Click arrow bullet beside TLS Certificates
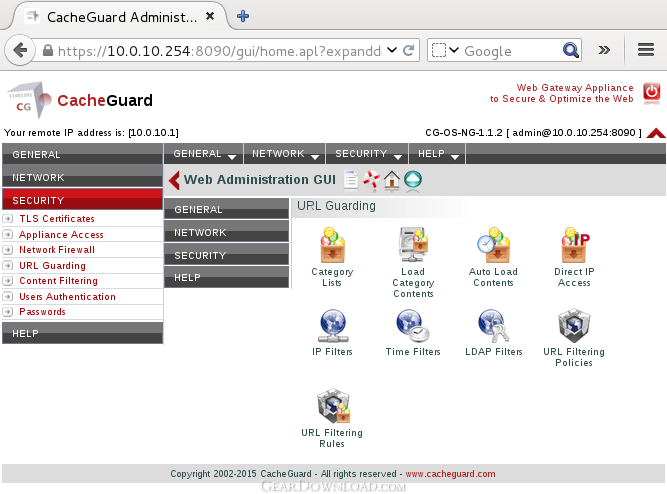The width and height of the screenshot is (667, 494). (8, 219)
